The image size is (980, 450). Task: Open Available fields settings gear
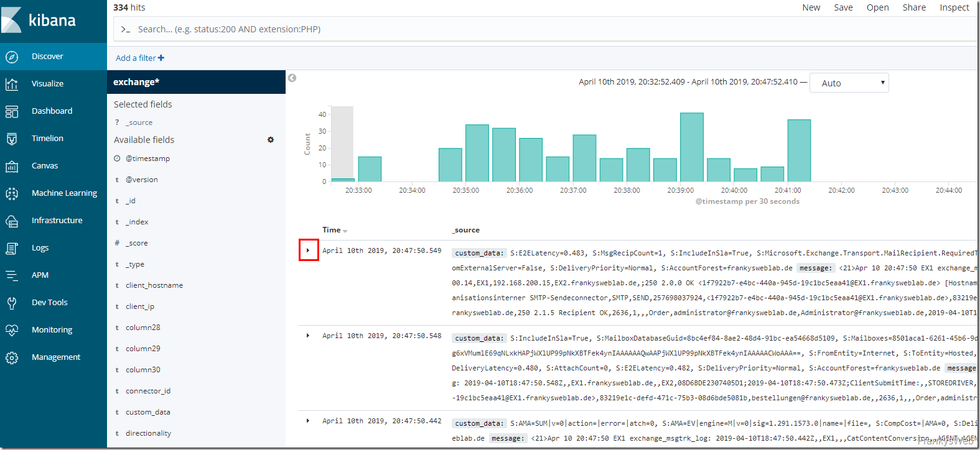pyautogui.click(x=271, y=140)
